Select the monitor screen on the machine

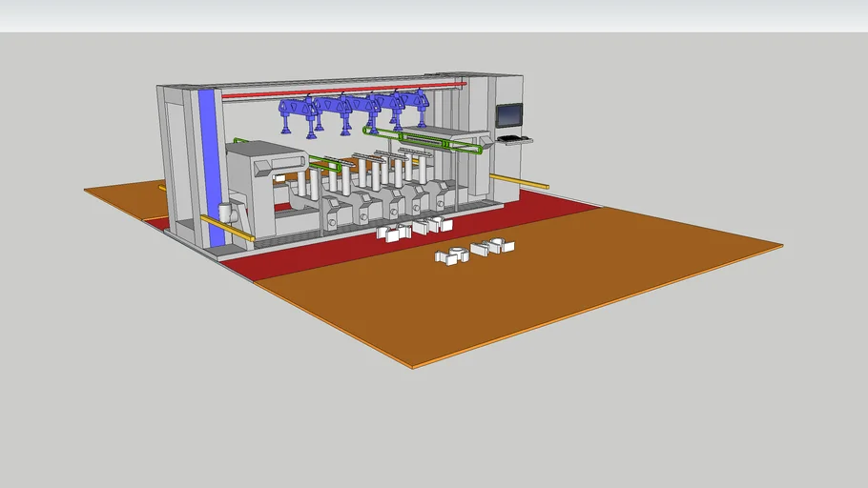(508, 115)
